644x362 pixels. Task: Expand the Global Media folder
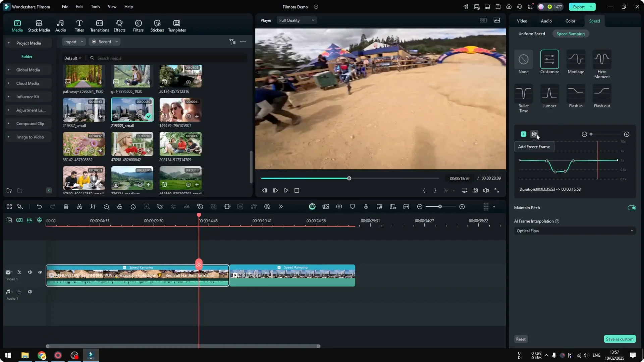(8, 70)
